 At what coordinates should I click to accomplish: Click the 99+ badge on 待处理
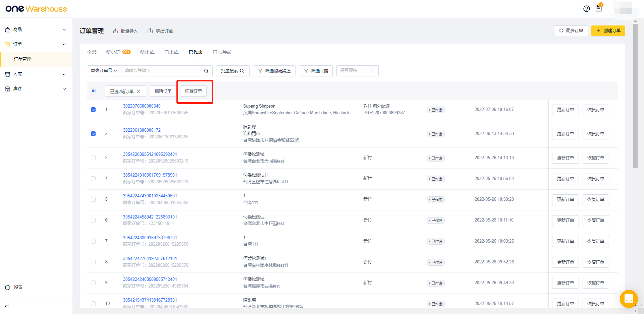click(126, 52)
